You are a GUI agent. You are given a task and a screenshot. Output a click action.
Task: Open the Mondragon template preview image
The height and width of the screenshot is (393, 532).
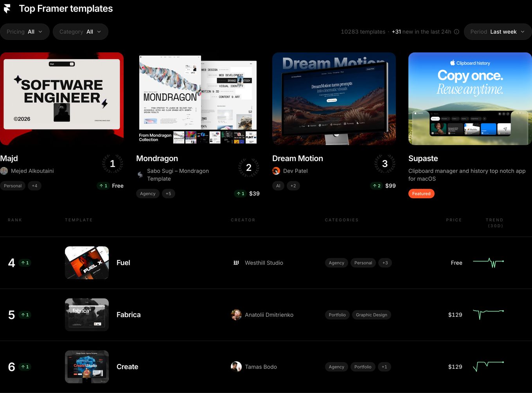[x=198, y=99]
